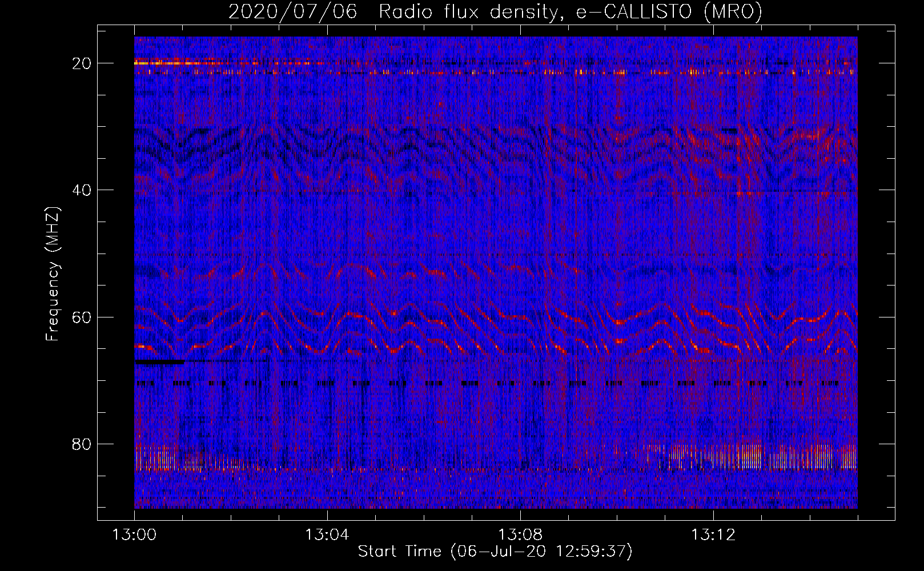Click the 40 frequency tick label
924x571 pixels.
(82, 190)
